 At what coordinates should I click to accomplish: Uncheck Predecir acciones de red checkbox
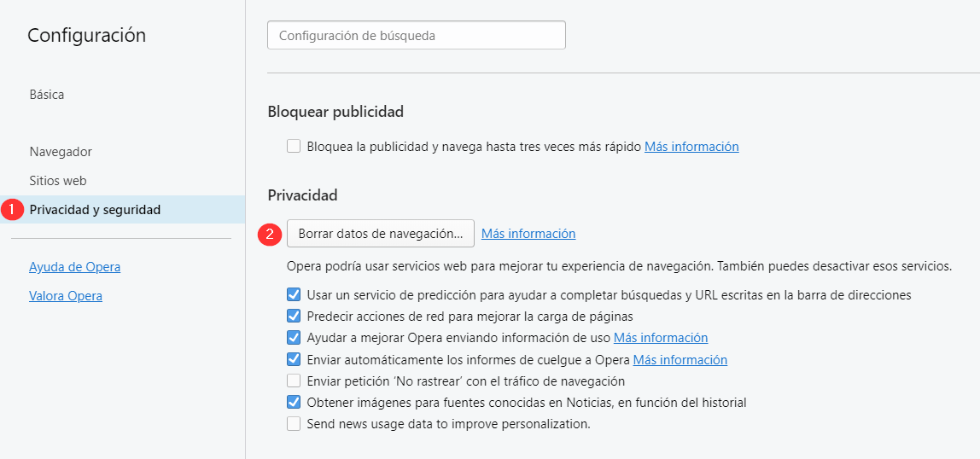[294, 316]
